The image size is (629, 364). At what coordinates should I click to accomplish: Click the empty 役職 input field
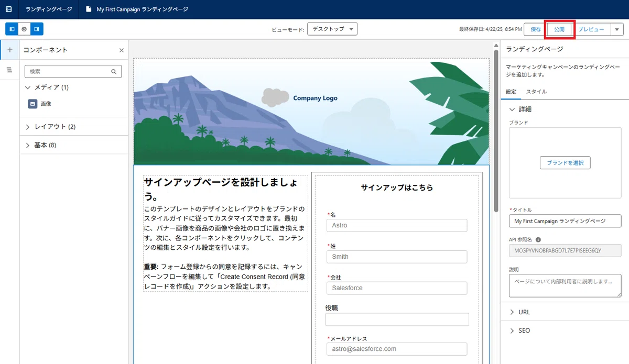click(397, 319)
